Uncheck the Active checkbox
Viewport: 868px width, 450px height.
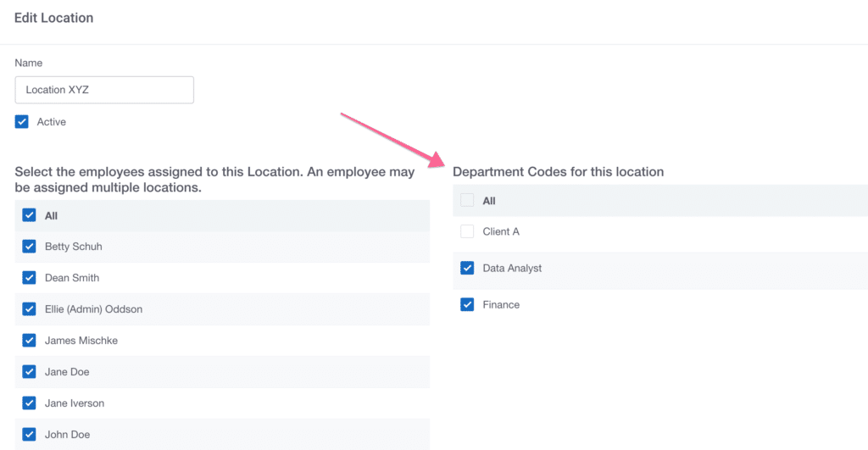click(x=21, y=122)
